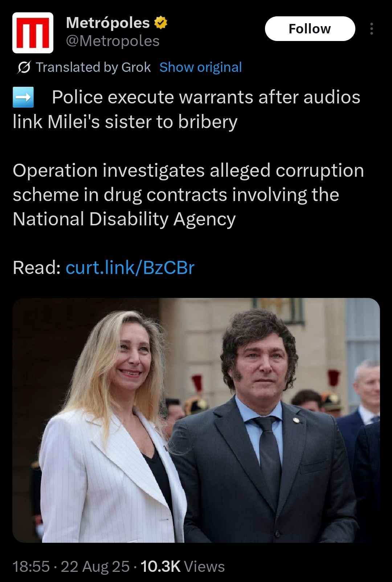Click the blue arrow emoji in tweet
Image resolution: width=392 pixels, height=582 pixels.
[x=23, y=97]
